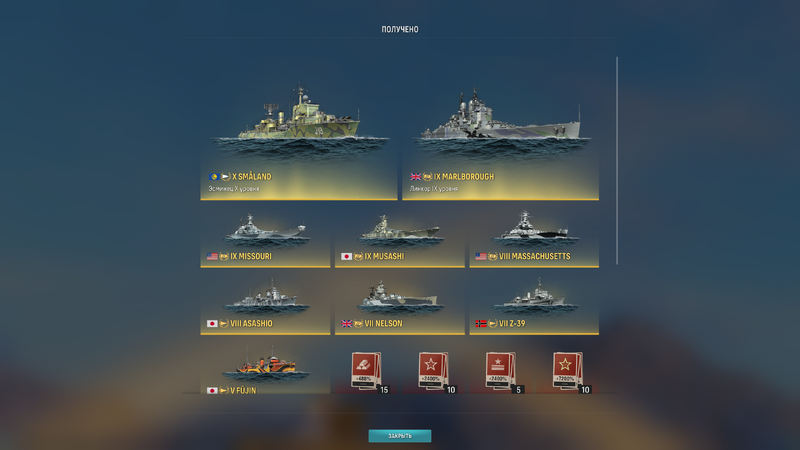
Task: Select the V Fūjin ship card
Action: pos(265,366)
